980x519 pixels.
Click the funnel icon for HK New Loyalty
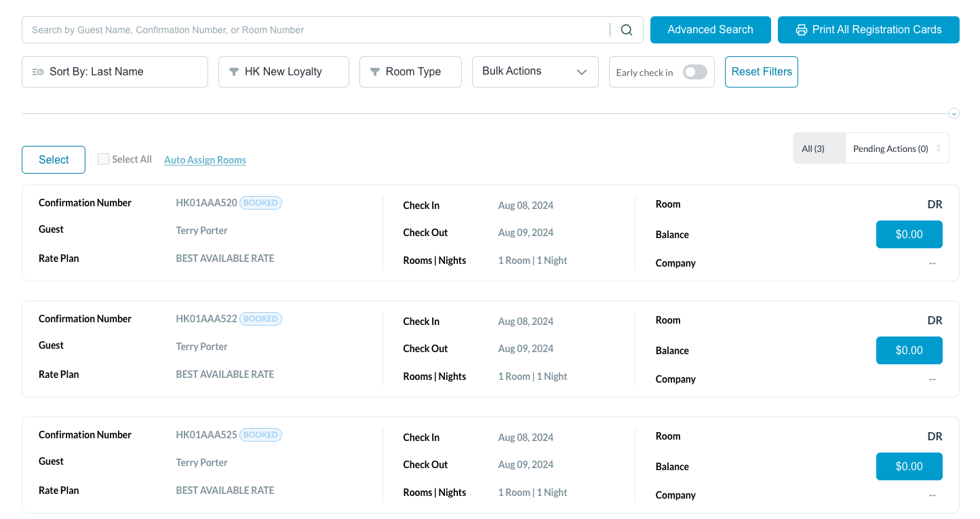point(234,72)
